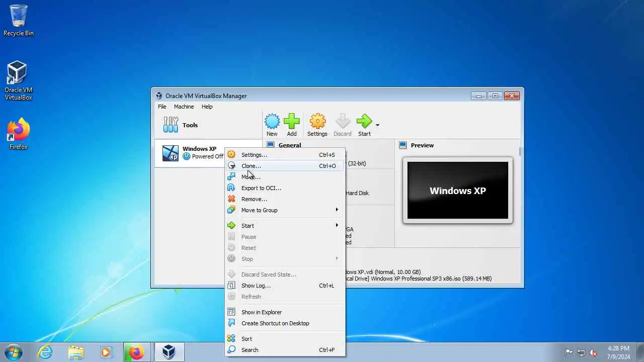The height and width of the screenshot is (362, 644).
Task: Choose Remove... in the context menu
Action: 285,199
